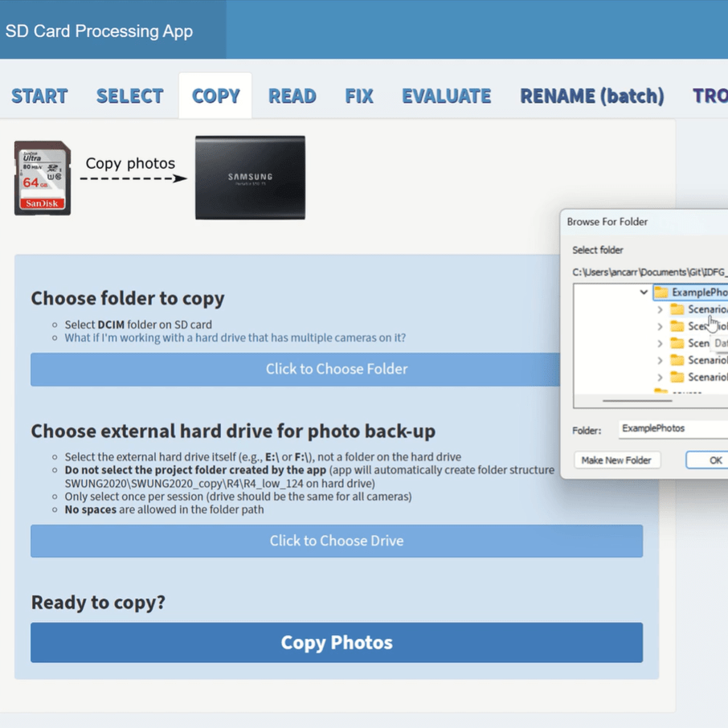Click the folder tree horizontal scrollbar
The height and width of the screenshot is (728, 728).
pos(637,399)
